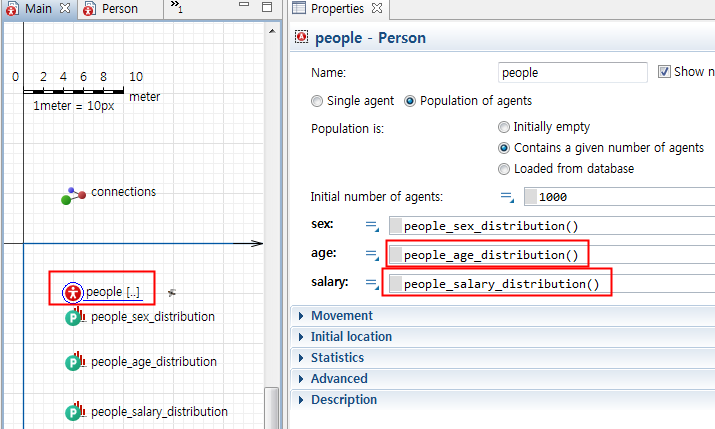Image resolution: width=715 pixels, height=429 pixels.
Task: Click the Name input field
Action: [x=572, y=72]
